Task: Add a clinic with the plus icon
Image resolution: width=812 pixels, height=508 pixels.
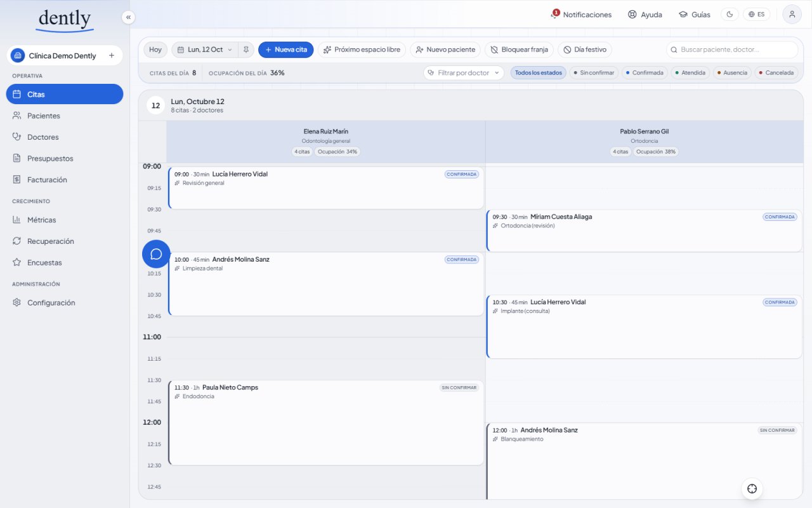Action: click(x=112, y=55)
